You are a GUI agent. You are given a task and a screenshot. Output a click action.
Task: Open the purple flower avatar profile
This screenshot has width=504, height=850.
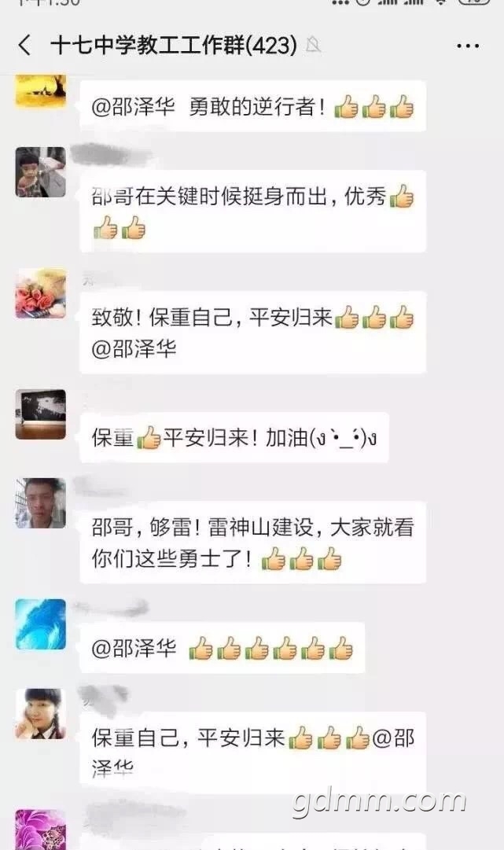coord(41,830)
